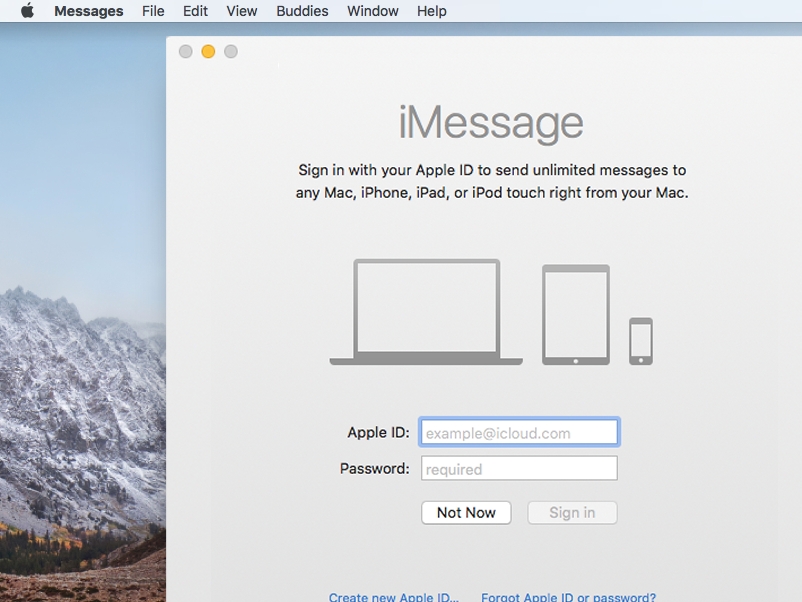Image resolution: width=802 pixels, height=602 pixels.
Task: Open the Apple menu
Action: click(x=28, y=11)
